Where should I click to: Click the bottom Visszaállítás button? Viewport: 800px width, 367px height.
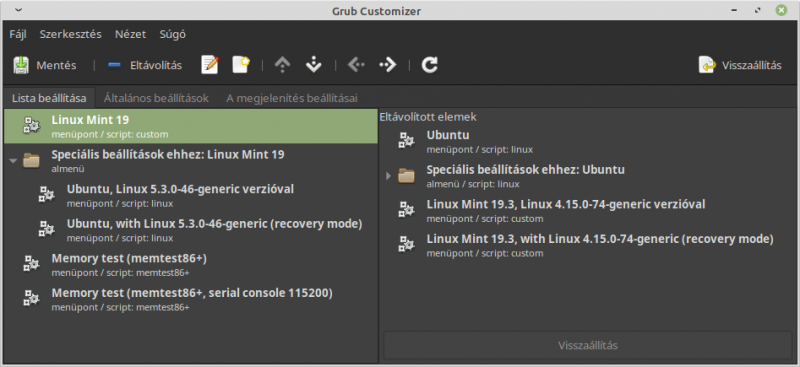coord(588,346)
